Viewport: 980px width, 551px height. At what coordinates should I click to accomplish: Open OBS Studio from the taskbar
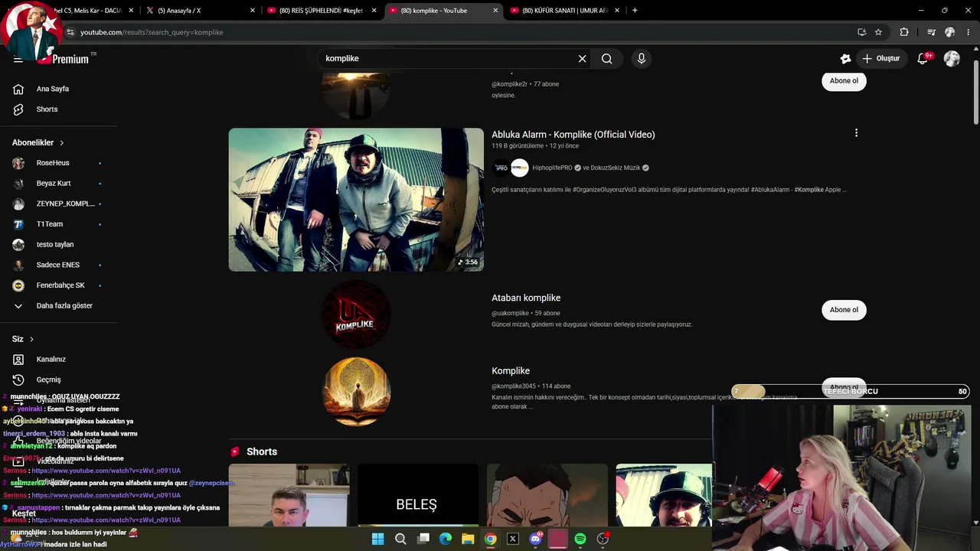(603, 539)
